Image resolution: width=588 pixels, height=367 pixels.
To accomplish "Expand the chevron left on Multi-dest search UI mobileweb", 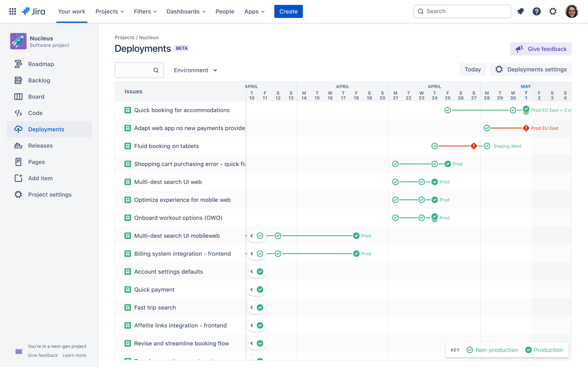I will click(252, 236).
